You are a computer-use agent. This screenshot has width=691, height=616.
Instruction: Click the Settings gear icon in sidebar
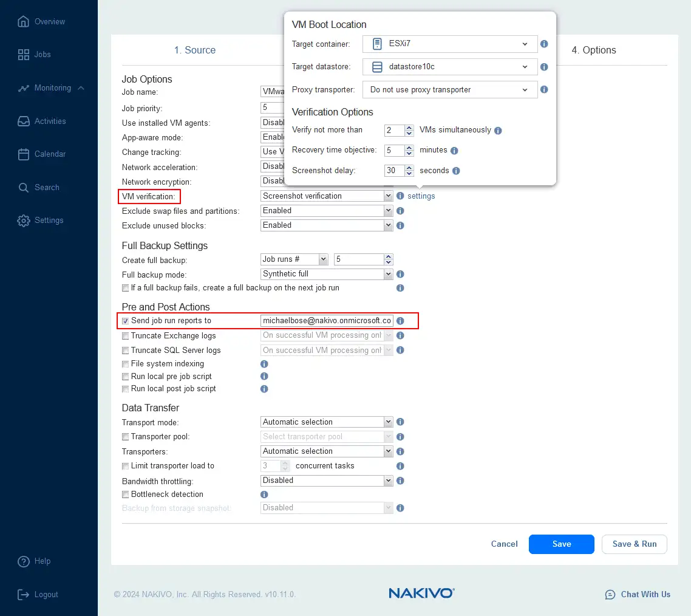pos(23,221)
